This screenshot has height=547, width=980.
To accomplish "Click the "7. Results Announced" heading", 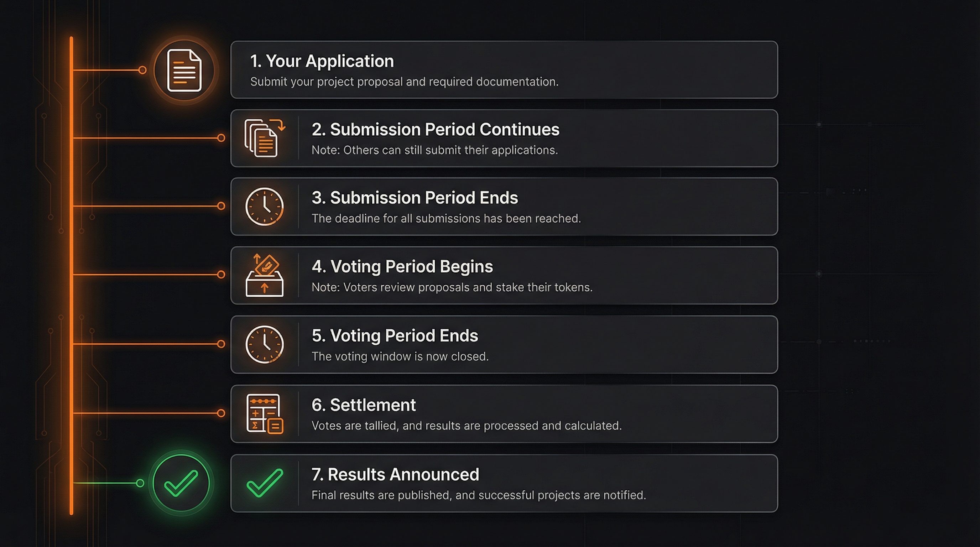I will [x=395, y=475].
